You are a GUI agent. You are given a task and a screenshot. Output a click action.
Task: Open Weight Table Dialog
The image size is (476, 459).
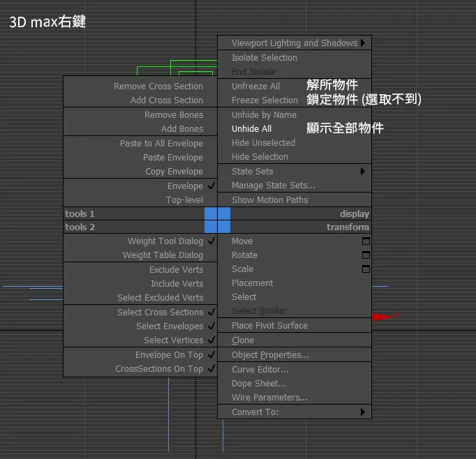(x=140, y=255)
